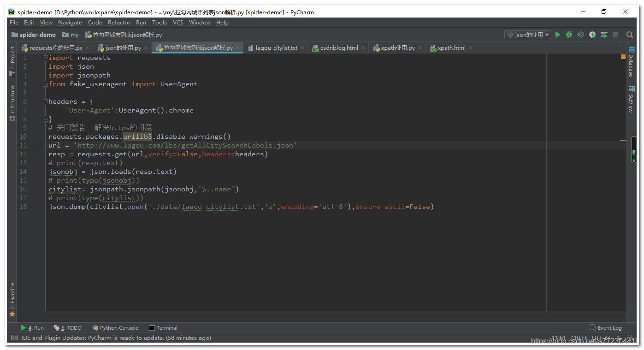
Task: Start debugging with the bug icon
Action: (x=569, y=35)
